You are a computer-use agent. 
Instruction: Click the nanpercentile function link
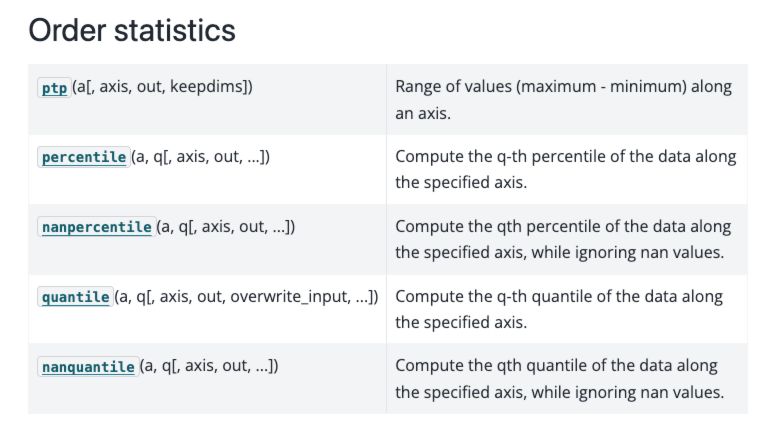tap(96, 227)
